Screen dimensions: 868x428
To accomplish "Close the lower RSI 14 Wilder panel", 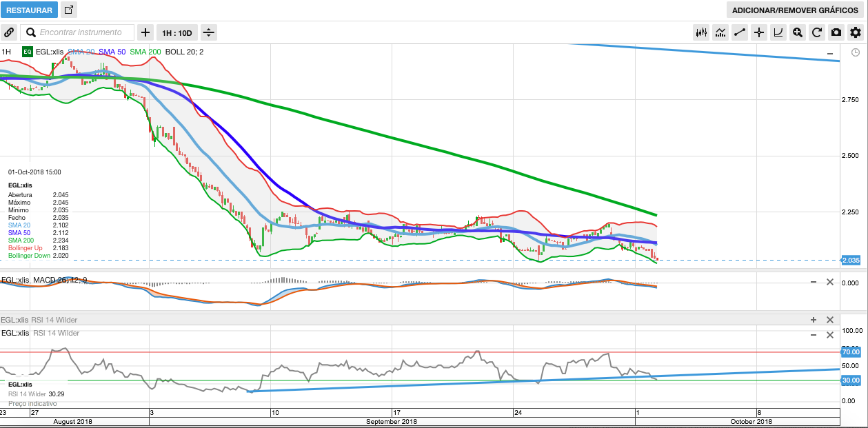I will (830, 334).
